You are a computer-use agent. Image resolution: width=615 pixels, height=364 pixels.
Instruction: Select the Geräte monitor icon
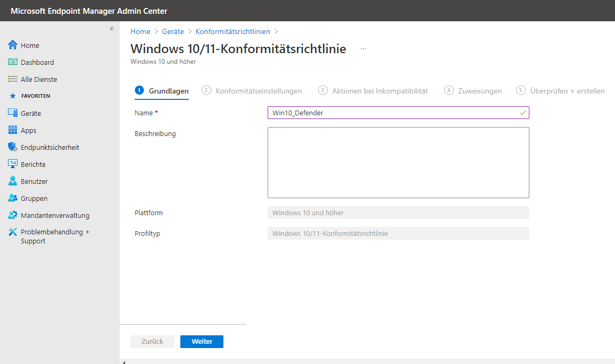(13, 113)
